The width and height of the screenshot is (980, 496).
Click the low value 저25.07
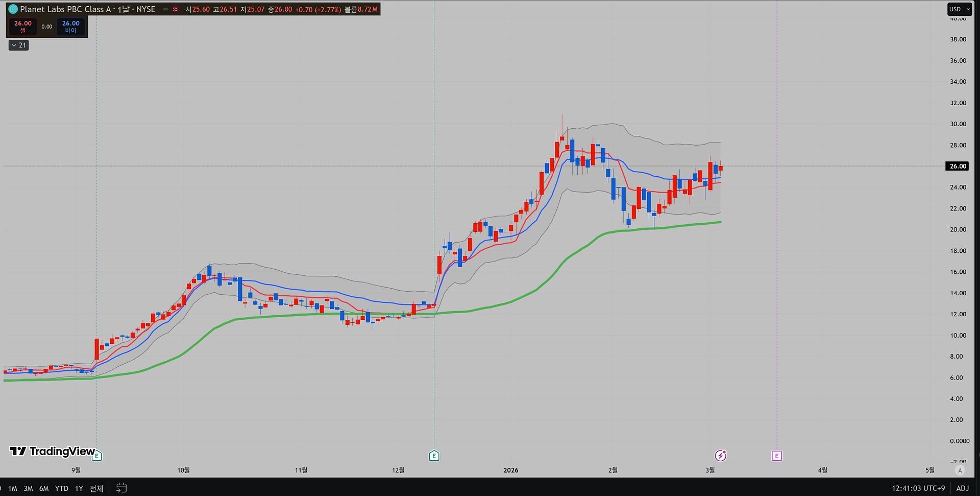pos(252,9)
